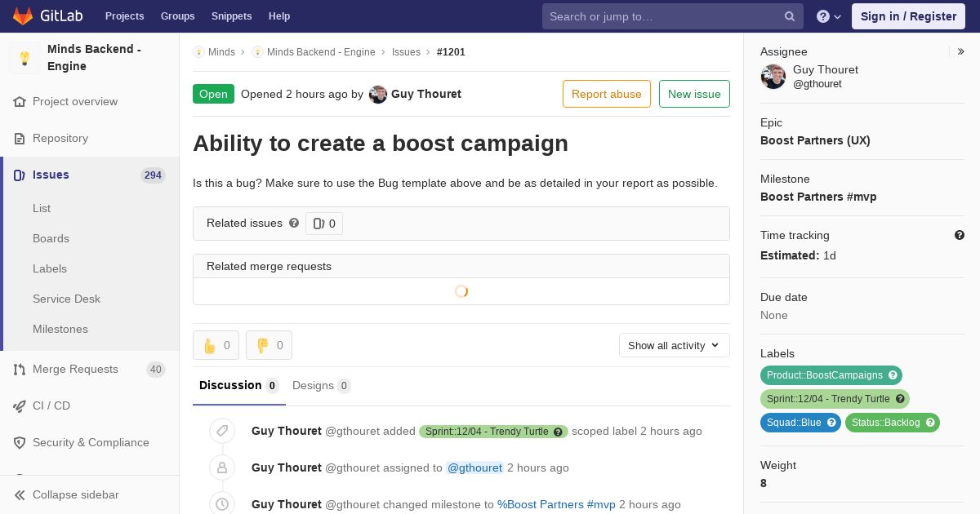Collapse the right sidebar with double-chevron

[961, 51]
